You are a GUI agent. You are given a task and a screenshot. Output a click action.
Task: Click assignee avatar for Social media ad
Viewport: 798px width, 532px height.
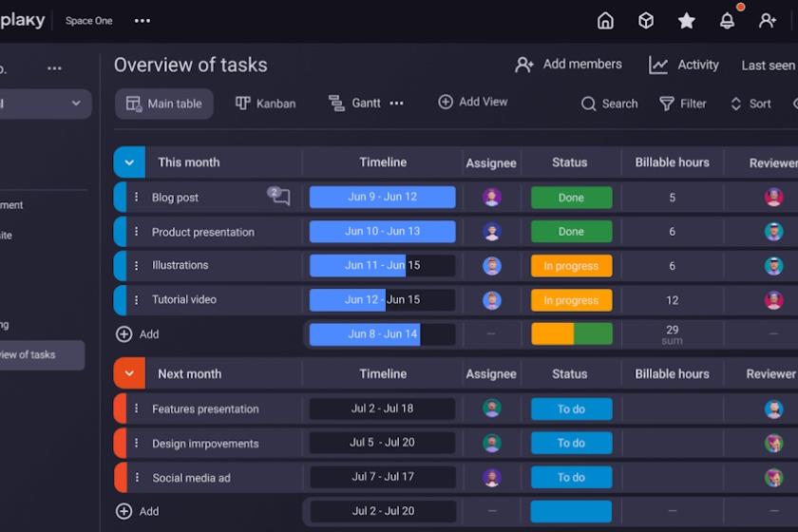pos(492,478)
